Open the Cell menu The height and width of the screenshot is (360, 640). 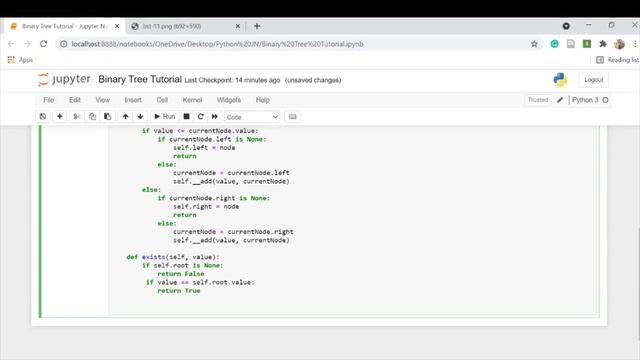pyautogui.click(x=162, y=100)
